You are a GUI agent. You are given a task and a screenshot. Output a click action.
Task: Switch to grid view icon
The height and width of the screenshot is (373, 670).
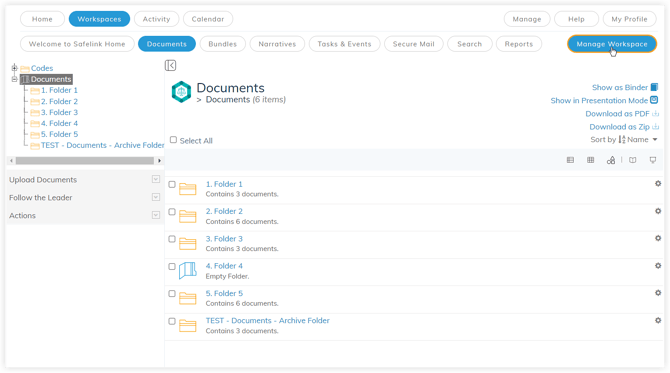pyautogui.click(x=591, y=160)
